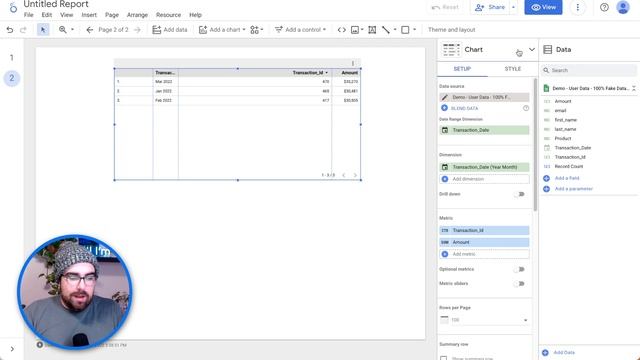Image resolution: width=640 pixels, height=360 pixels.
Task: Click Theme and layout
Action: (451, 30)
